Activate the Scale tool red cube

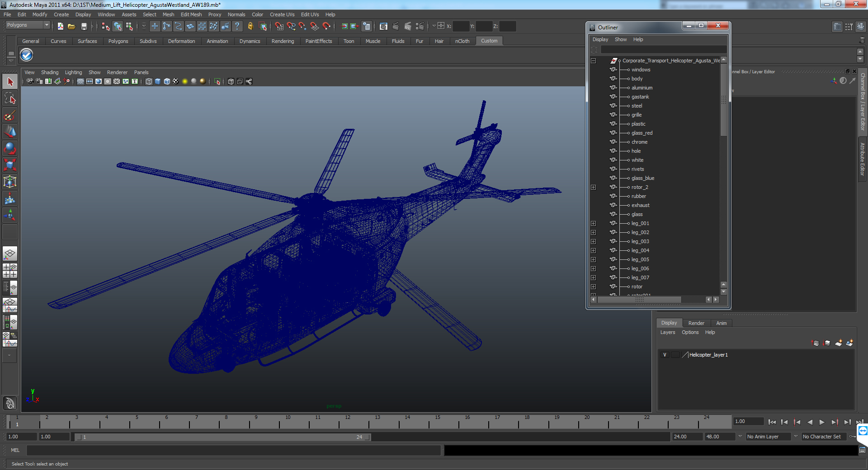pos(10,165)
